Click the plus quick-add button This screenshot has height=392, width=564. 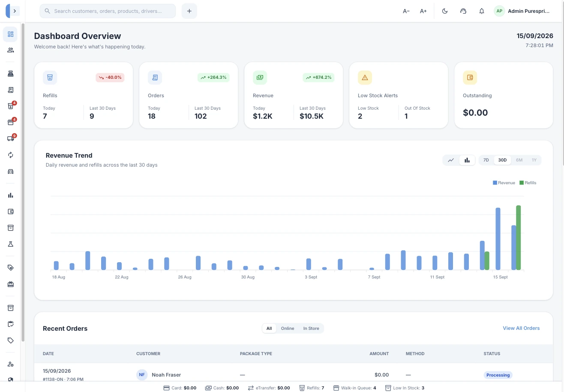coord(189,11)
